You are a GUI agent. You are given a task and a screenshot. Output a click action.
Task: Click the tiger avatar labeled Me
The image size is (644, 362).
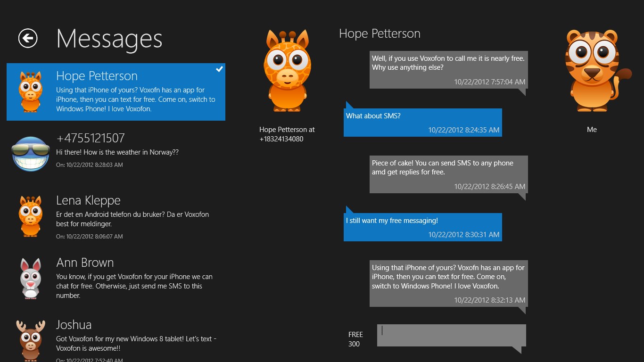[x=592, y=71]
